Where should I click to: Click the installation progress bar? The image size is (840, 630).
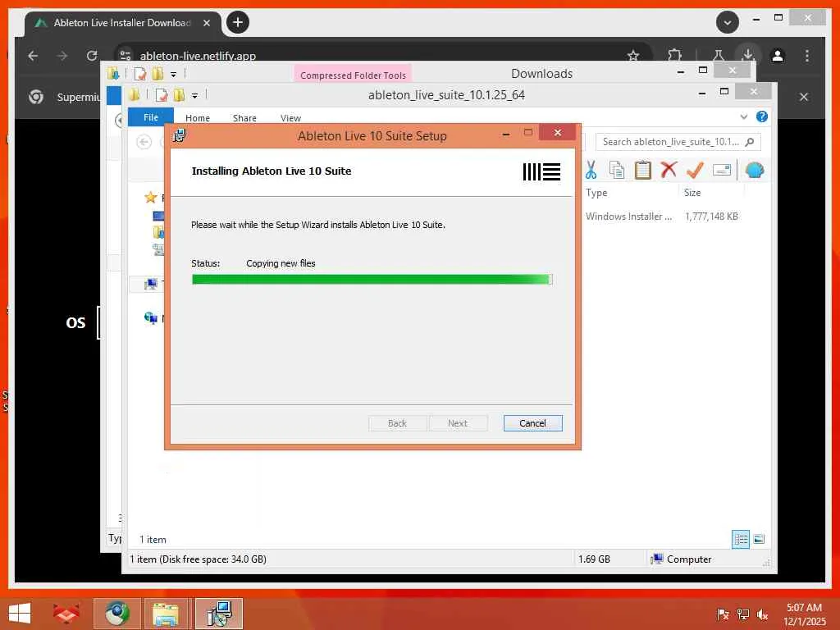(372, 279)
